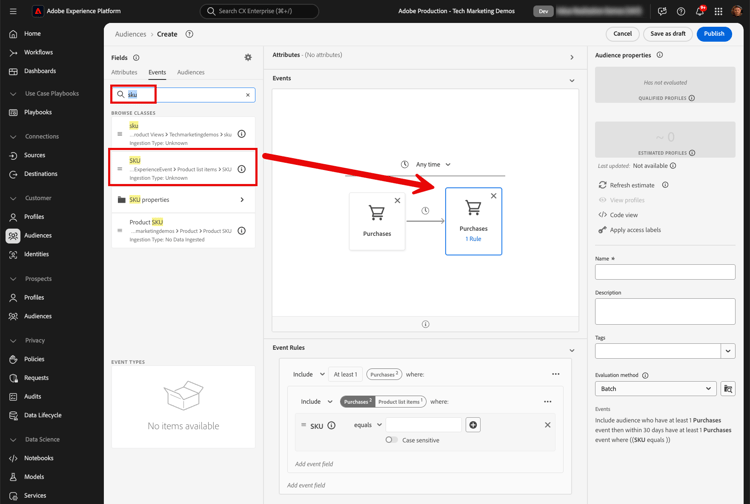Open the Tags dropdown arrow

coord(728,351)
